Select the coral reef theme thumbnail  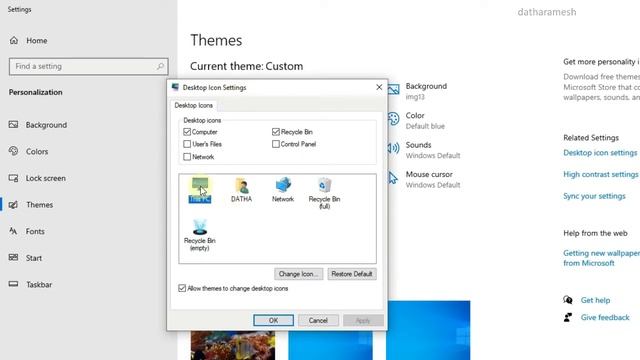coord(233,345)
